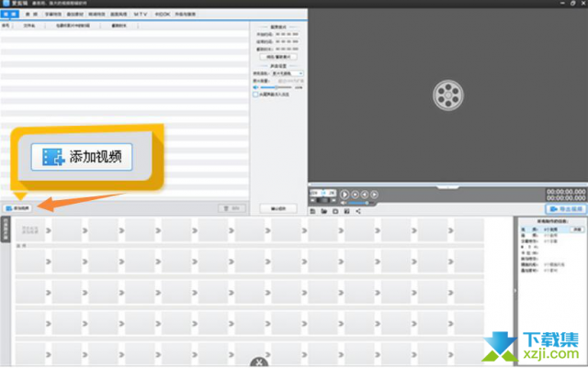Click the pull-down handle under the preview seek bar
588x368 pixels.
(447, 187)
